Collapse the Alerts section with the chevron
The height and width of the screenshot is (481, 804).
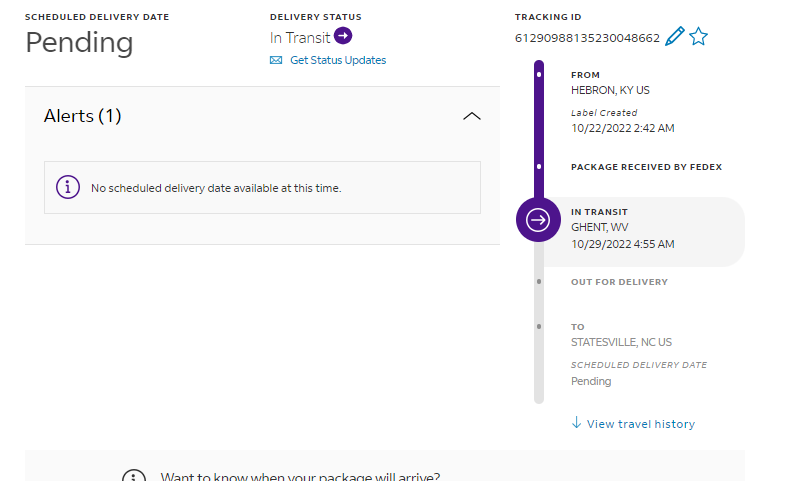click(473, 116)
